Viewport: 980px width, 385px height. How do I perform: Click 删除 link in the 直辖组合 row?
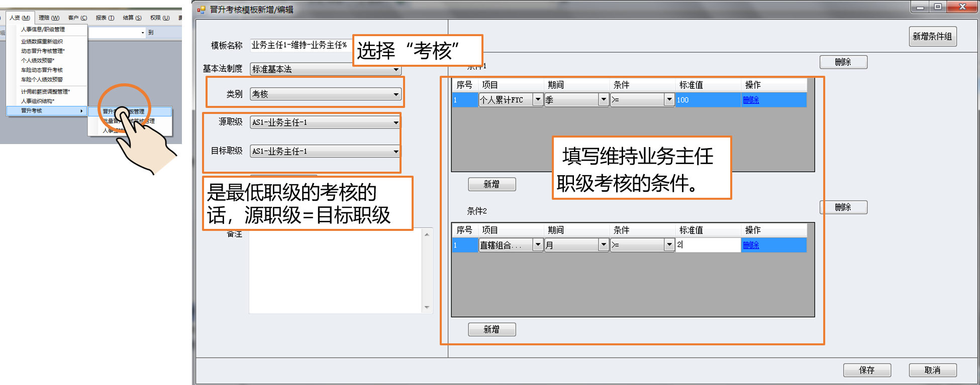751,245
